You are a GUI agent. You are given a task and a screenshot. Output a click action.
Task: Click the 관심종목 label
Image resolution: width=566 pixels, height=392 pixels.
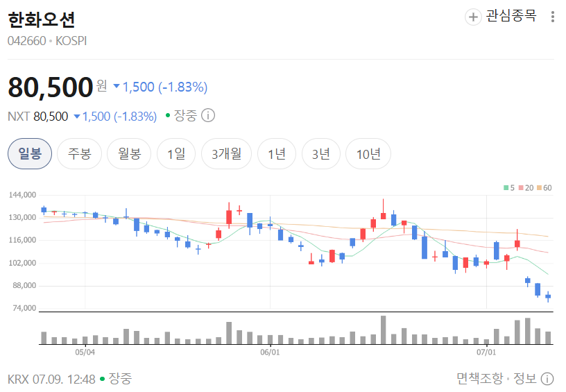pyautogui.click(x=511, y=16)
